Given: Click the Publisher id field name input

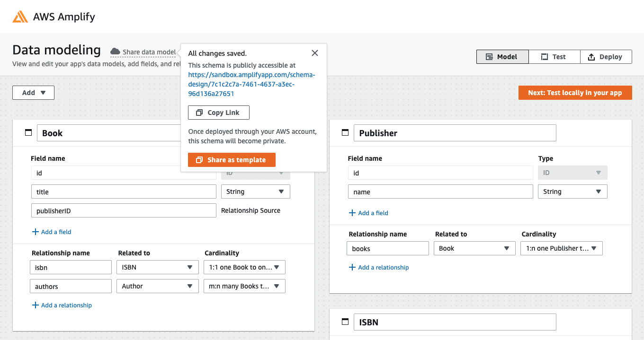Looking at the screenshot, I should [x=440, y=173].
